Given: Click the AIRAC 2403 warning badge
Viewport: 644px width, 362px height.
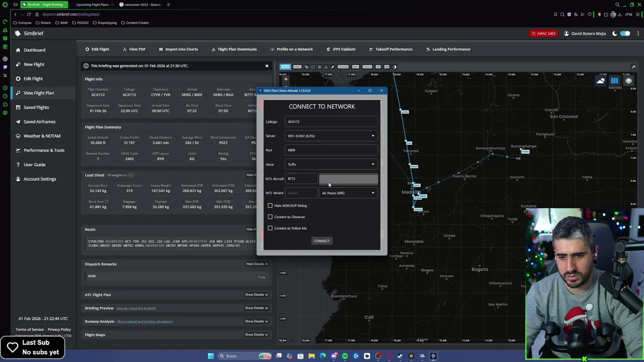Looking at the screenshot, I should pyautogui.click(x=543, y=34).
